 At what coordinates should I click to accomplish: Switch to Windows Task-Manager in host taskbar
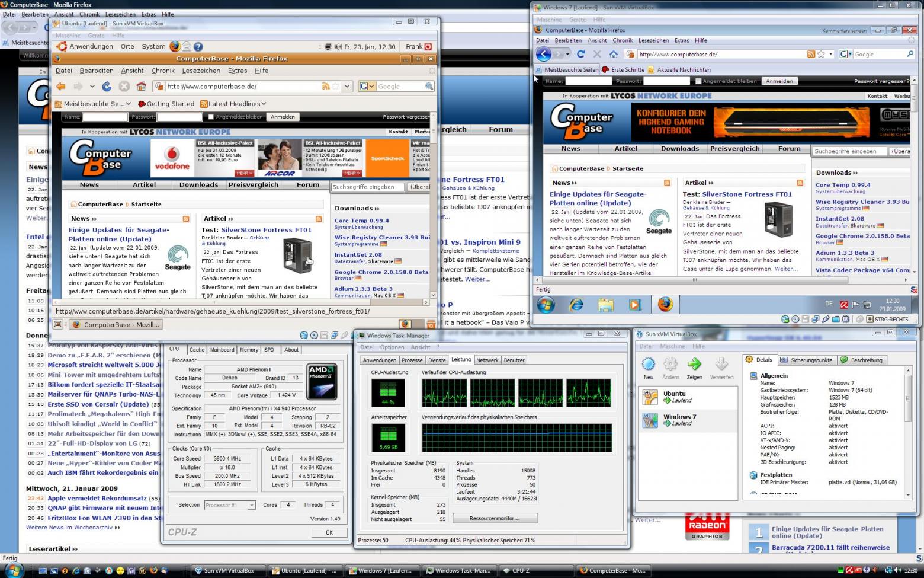[x=458, y=570]
